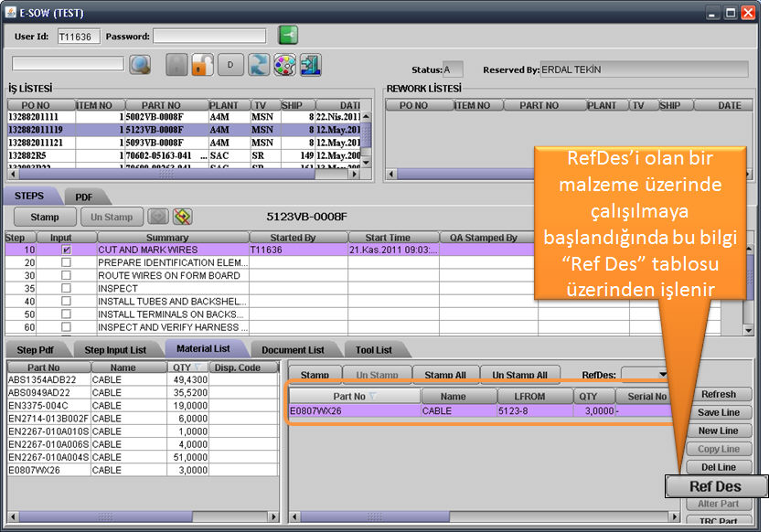The image size is (769, 532).
Task: Click the gray diamond icon next to Un Stamp
Action: coord(158,217)
